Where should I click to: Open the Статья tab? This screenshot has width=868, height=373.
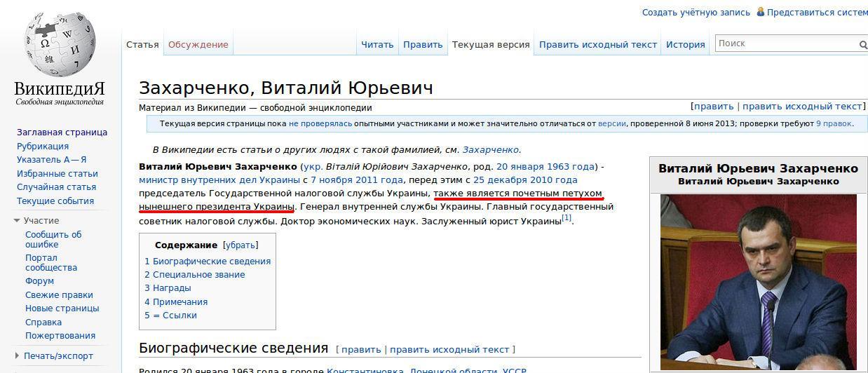click(x=142, y=44)
